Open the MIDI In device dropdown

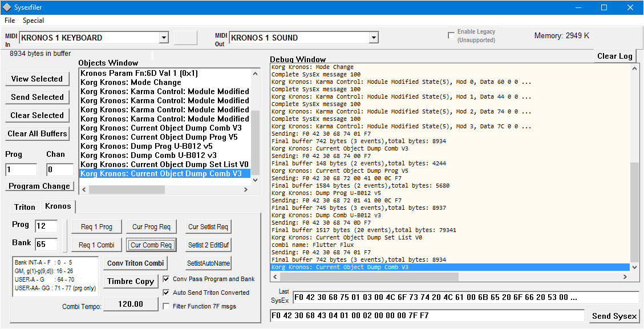point(164,38)
